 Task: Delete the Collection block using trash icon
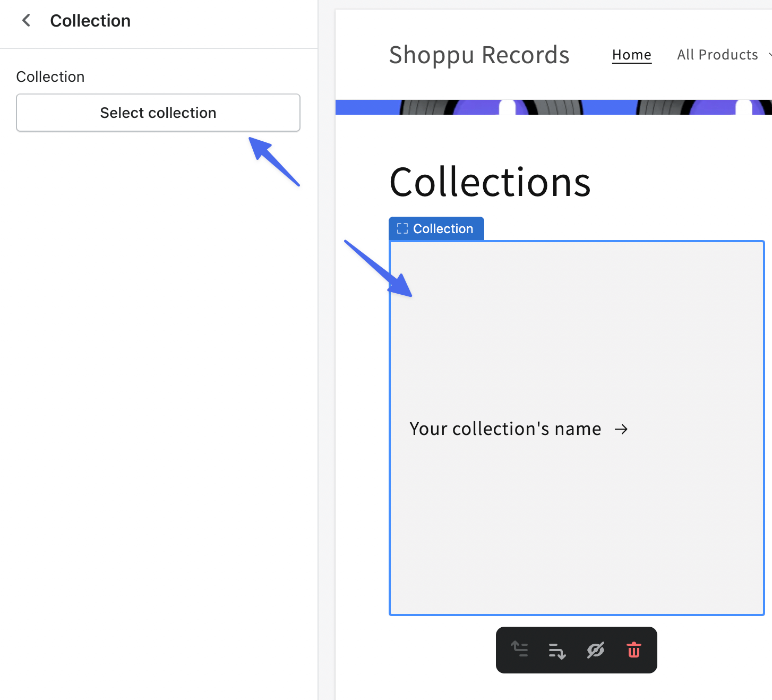coord(633,650)
